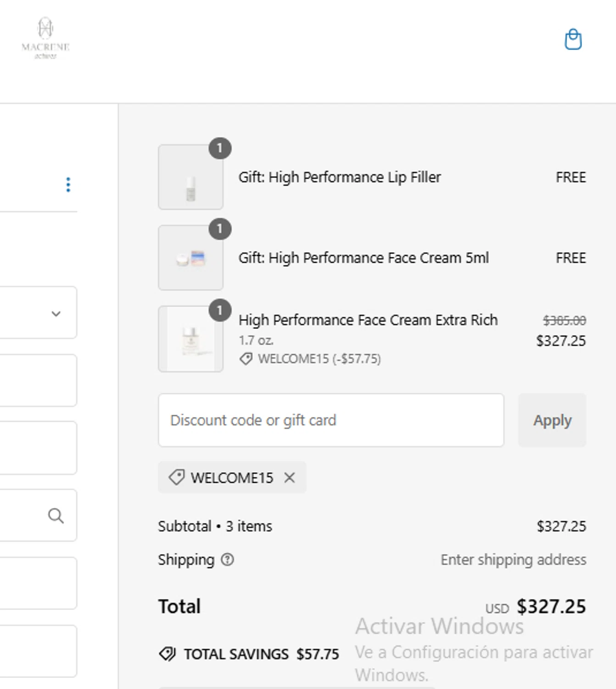
Task: Click the bold Total label
Action: pyautogui.click(x=179, y=606)
